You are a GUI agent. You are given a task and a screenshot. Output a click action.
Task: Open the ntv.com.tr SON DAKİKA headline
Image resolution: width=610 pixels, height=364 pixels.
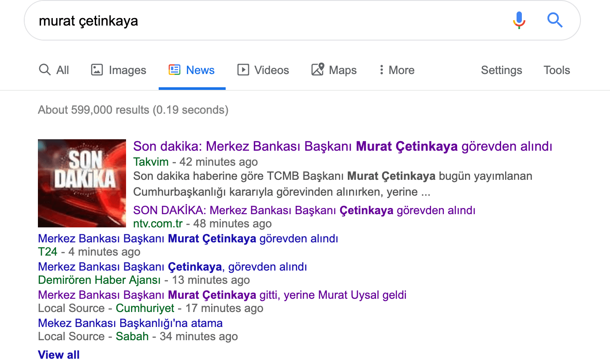[304, 210]
